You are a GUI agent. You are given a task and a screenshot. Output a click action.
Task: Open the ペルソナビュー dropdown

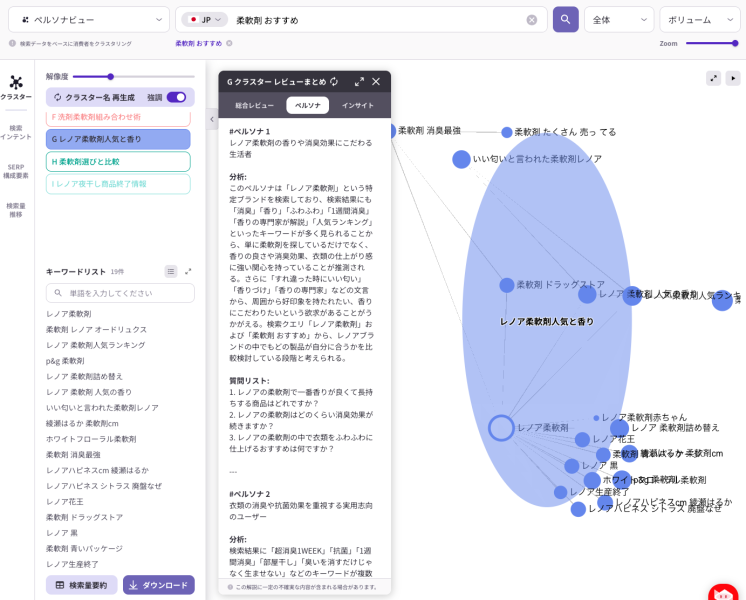pos(91,19)
